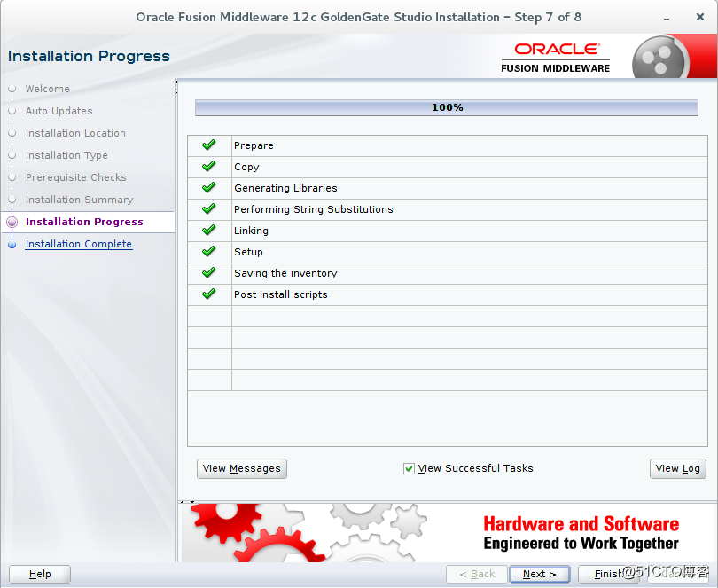Click the Back button
The width and height of the screenshot is (718, 588).
pyautogui.click(x=477, y=574)
